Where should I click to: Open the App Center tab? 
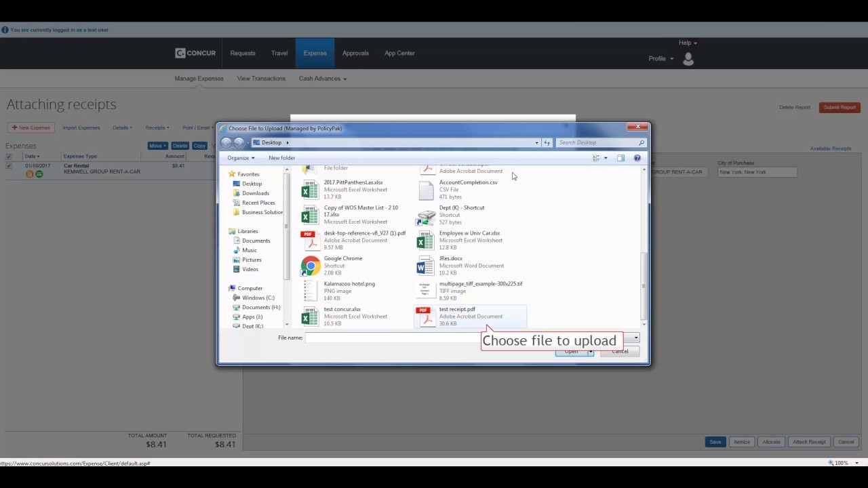399,53
